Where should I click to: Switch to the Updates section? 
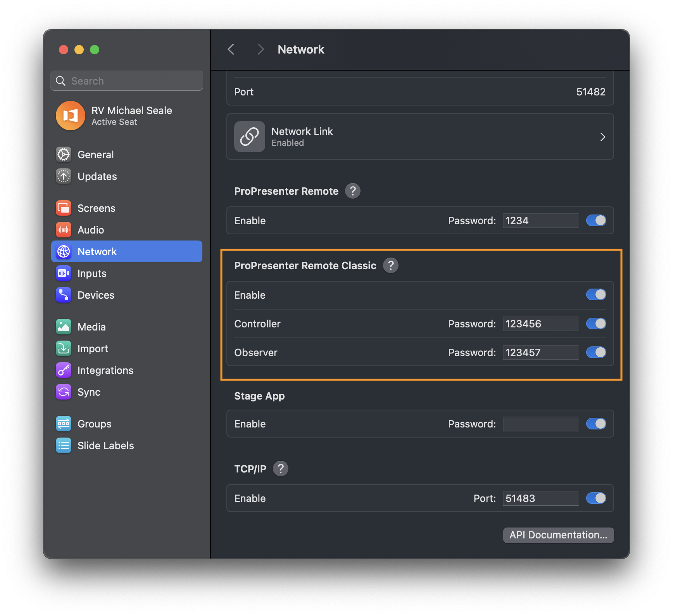(x=97, y=176)
